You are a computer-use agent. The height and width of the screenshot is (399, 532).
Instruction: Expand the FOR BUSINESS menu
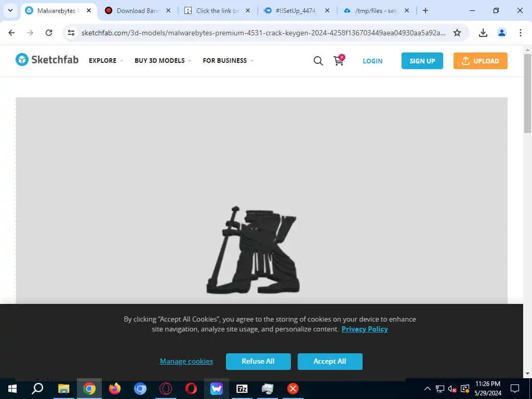(x=228, y=60)
